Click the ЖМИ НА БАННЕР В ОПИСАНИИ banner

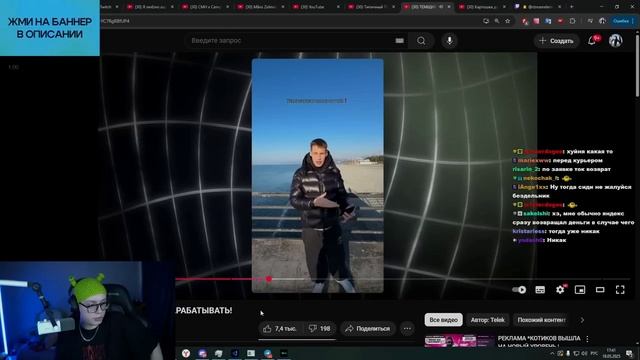pos(50,28)
